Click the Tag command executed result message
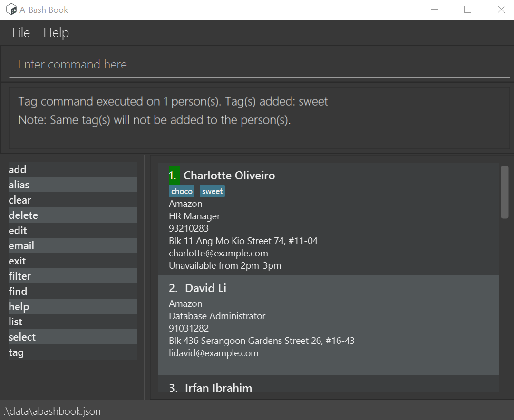This screenshot has height=420, width=514. pos(173,102)
